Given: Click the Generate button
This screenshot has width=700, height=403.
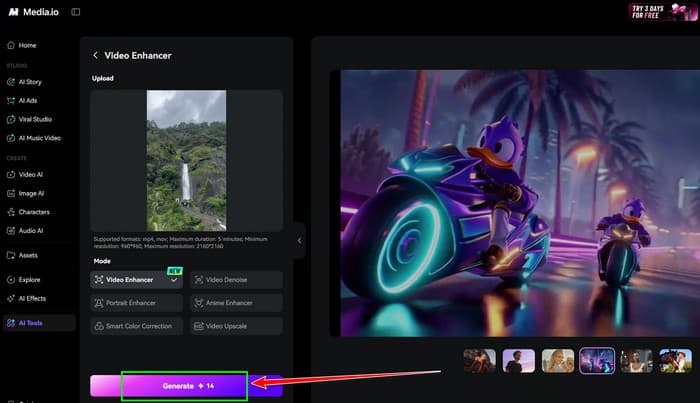Looking at the screenshot, I should pyautogui.click(x=187, y=386).
